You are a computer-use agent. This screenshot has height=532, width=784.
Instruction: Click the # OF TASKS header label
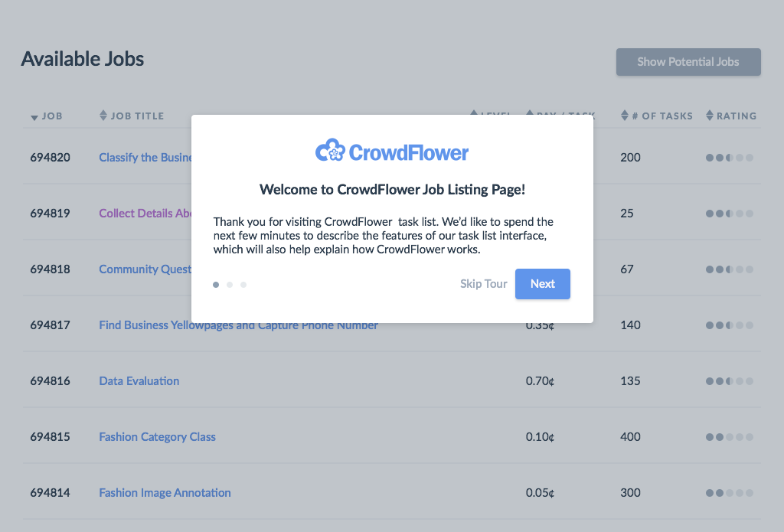tap(662, 116)
